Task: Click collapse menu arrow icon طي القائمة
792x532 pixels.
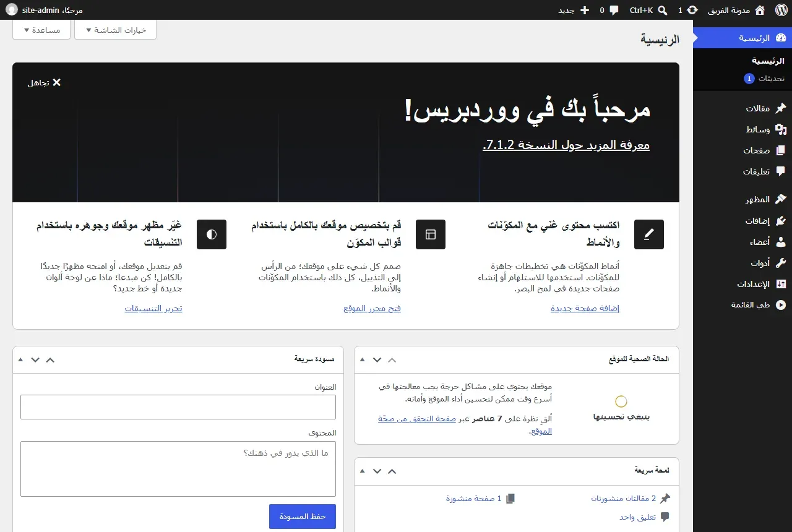Action: click(x=780, y=305)
